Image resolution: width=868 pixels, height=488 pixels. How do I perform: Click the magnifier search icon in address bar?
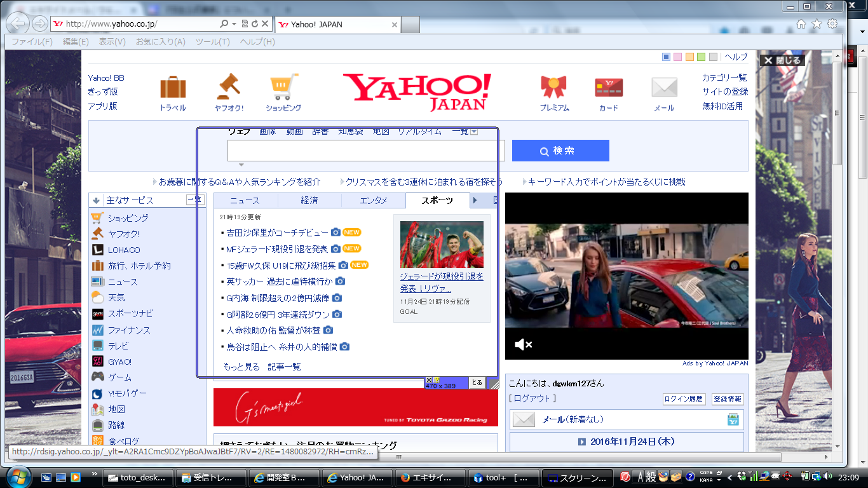(x=224, y=24)
